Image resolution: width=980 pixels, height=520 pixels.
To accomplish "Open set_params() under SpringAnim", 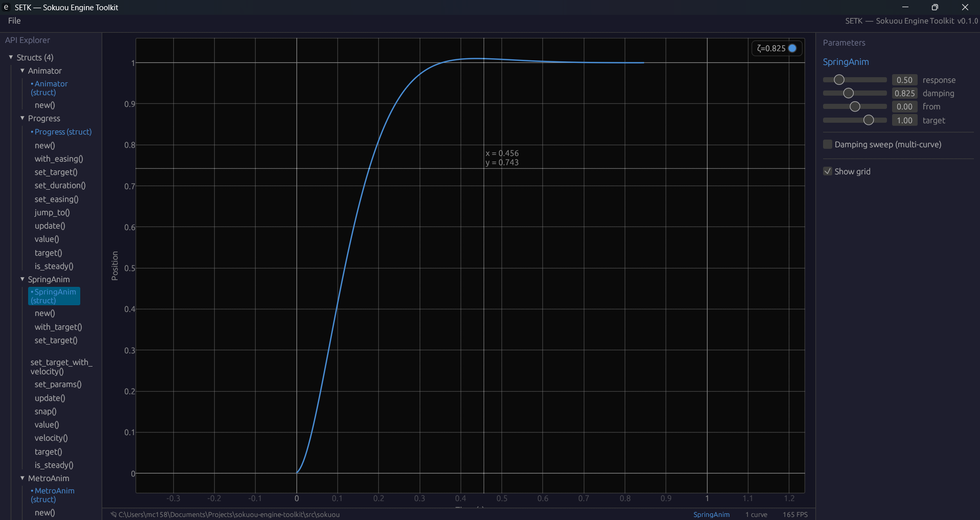I will click(x=58, y=385).
